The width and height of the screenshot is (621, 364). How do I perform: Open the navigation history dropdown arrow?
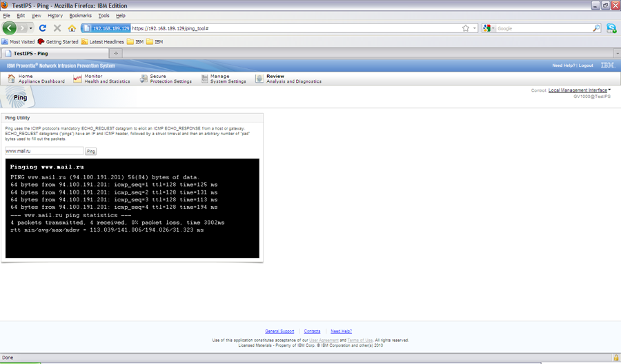click(31, 28)
